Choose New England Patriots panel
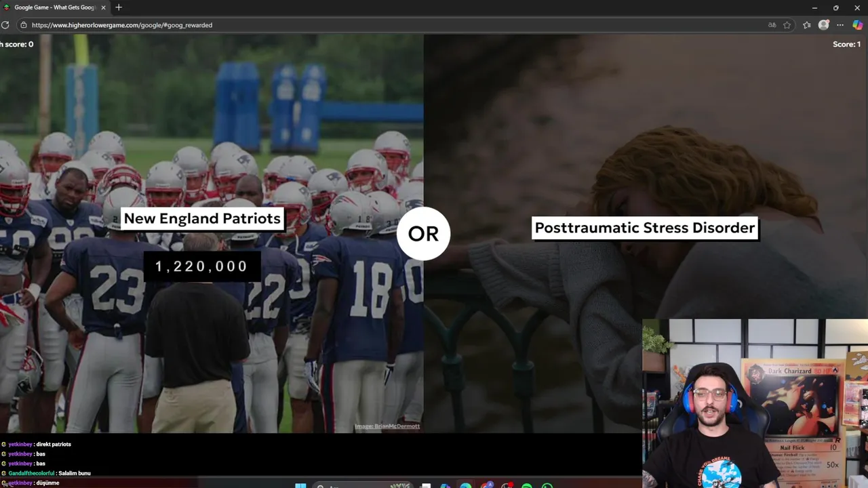868x488 pixels. (212, 234)
